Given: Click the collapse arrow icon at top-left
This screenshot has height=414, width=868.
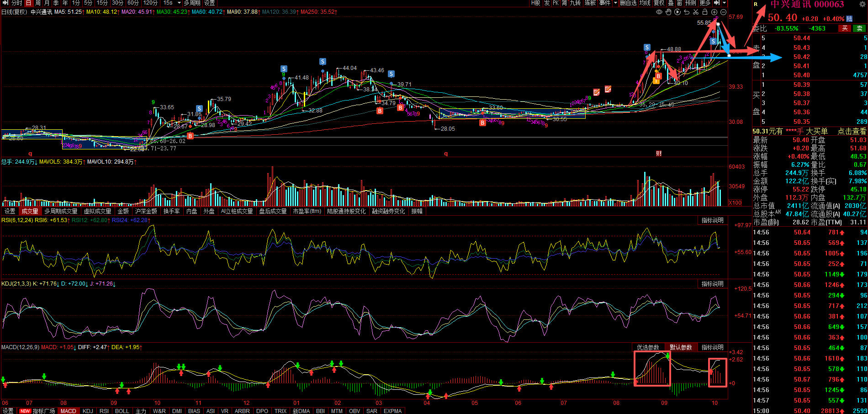Looking at the screenshot, I should [x=5, y=3].
